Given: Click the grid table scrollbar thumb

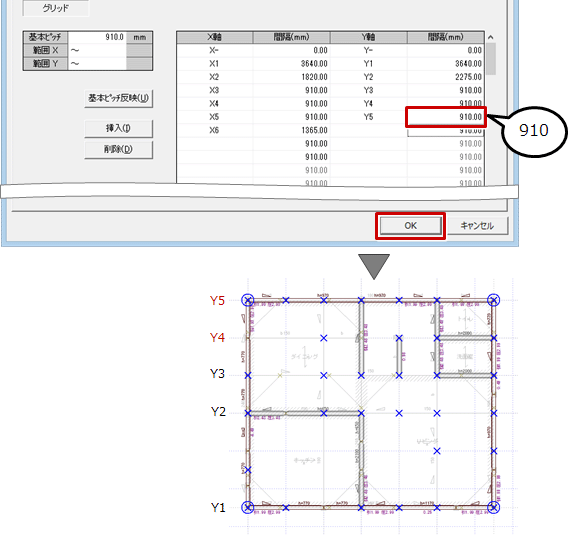Looking at the screenshot, I should point(491,59).
